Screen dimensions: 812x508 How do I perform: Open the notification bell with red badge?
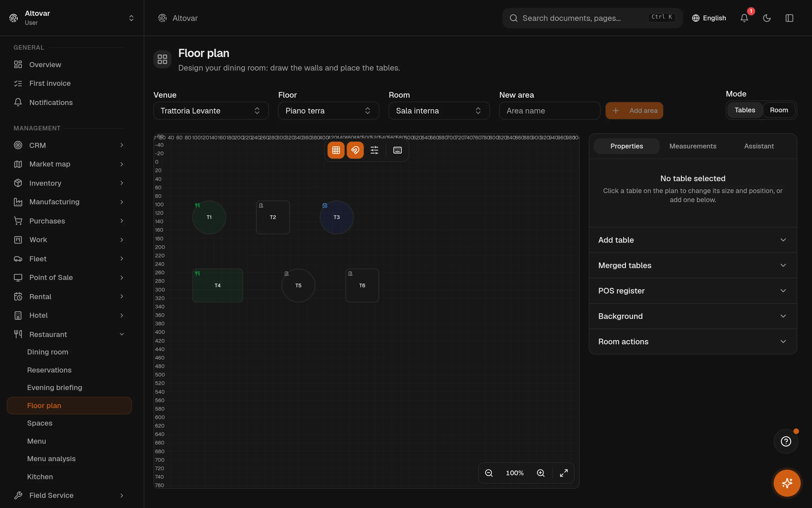[x=744, y=18]
